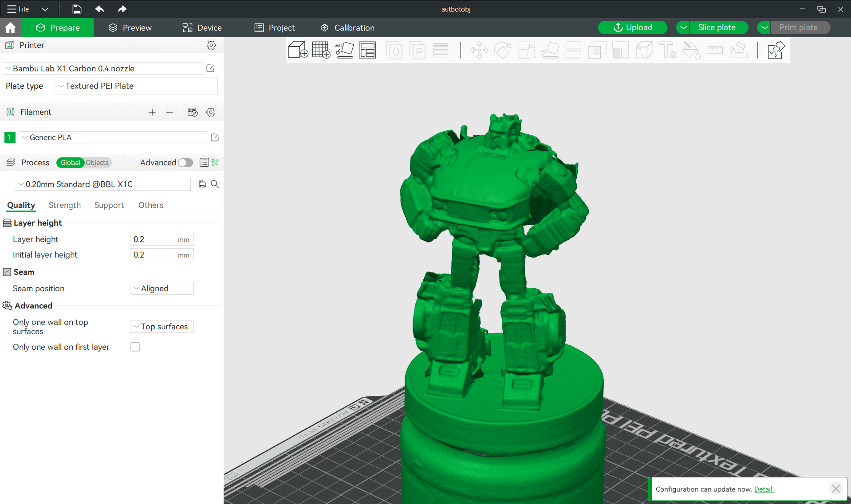Viewport: 851px width, 504px height.
Task: Open the Assembly view puzzle icon
Action: (x=776, y=50)
